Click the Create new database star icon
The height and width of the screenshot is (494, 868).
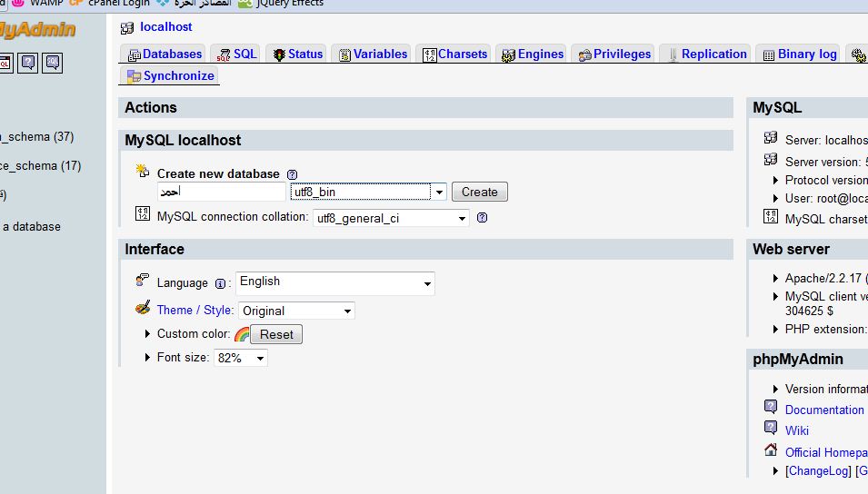click(x=143, y=171)
